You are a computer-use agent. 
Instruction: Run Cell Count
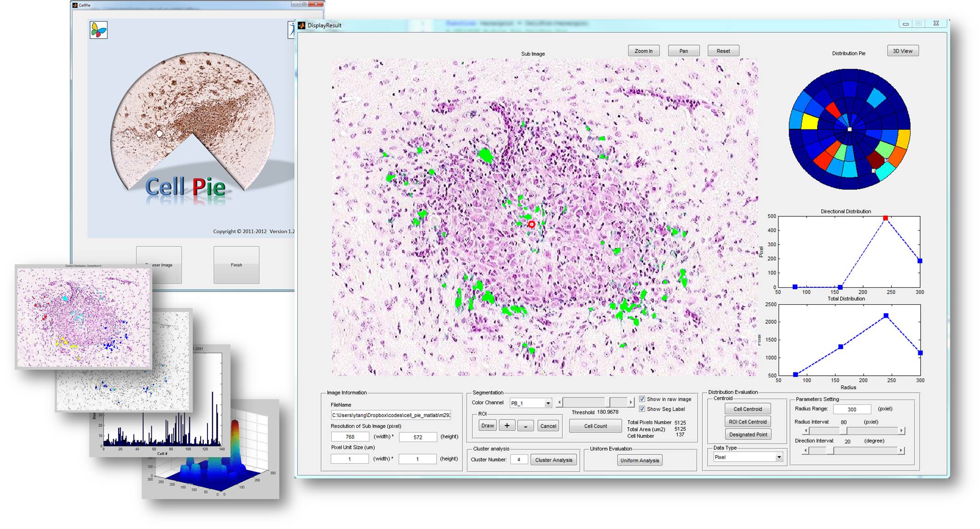point(595,426)
